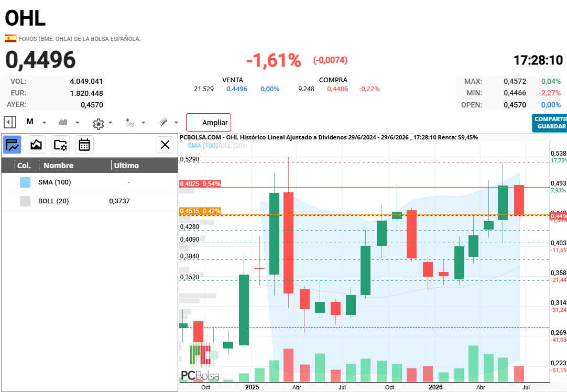Close the indicators side panel

tap(165, 145)
